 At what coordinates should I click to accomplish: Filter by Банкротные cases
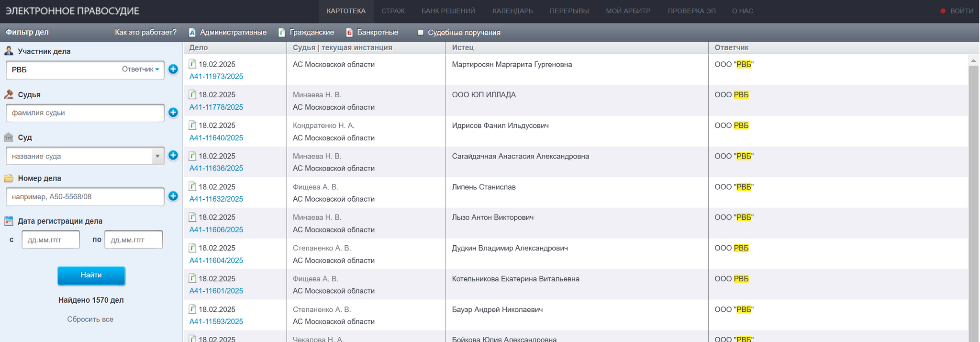(x=372, y=32)
